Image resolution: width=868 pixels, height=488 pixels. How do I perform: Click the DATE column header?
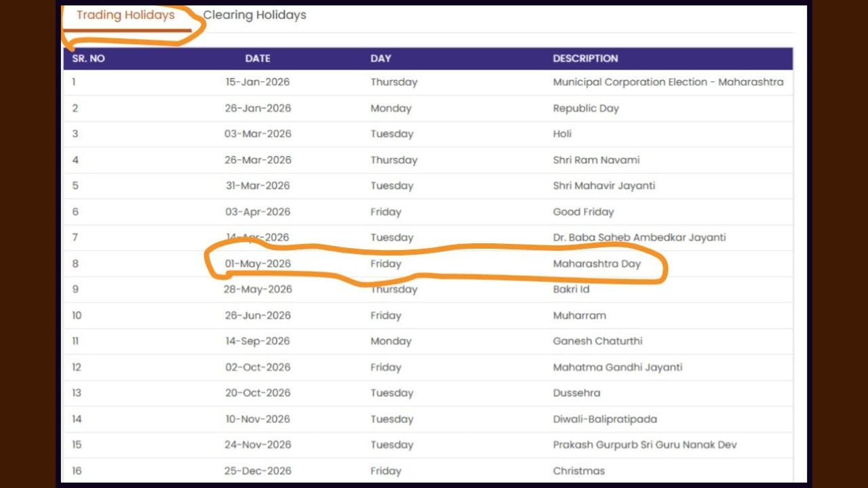coord(258,58)
